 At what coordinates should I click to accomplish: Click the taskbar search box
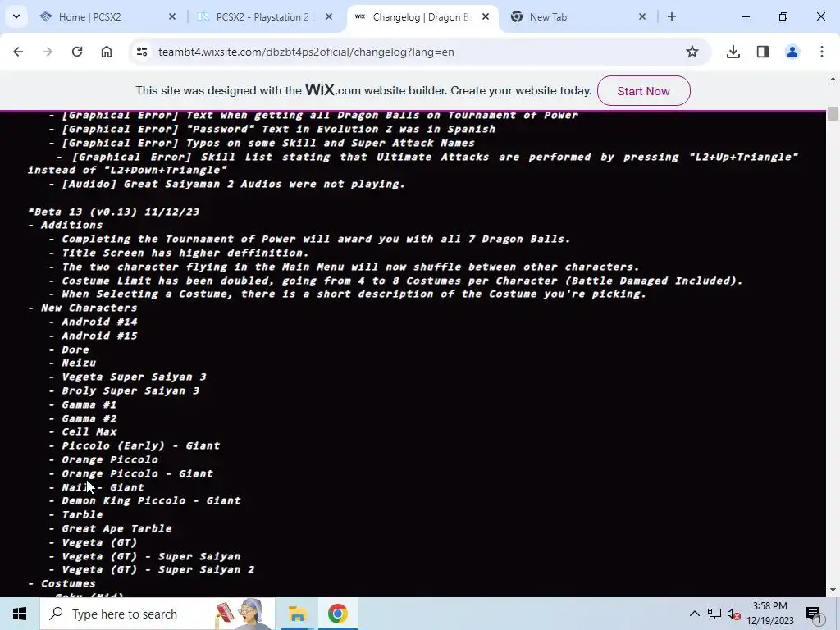click(157, 614)
